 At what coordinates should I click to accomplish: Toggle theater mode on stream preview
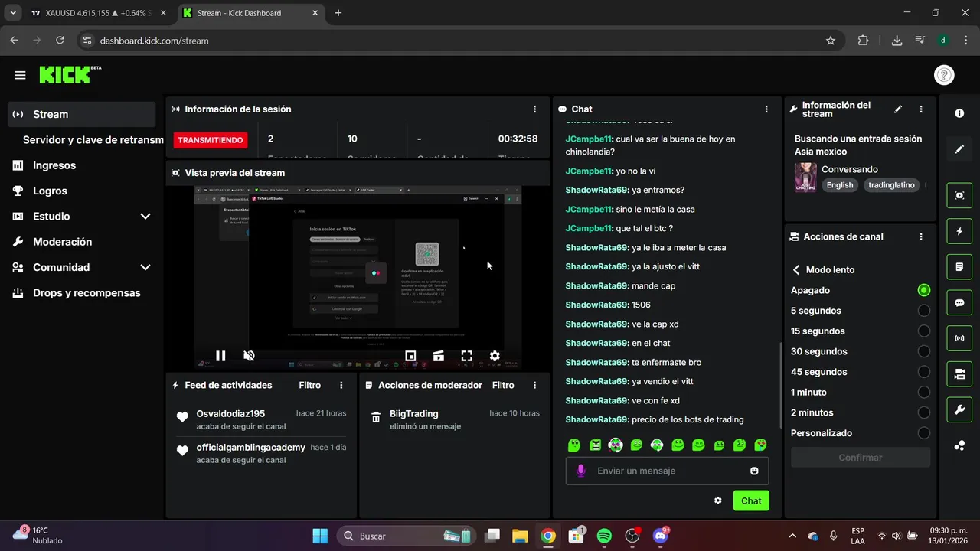[439, 356]
